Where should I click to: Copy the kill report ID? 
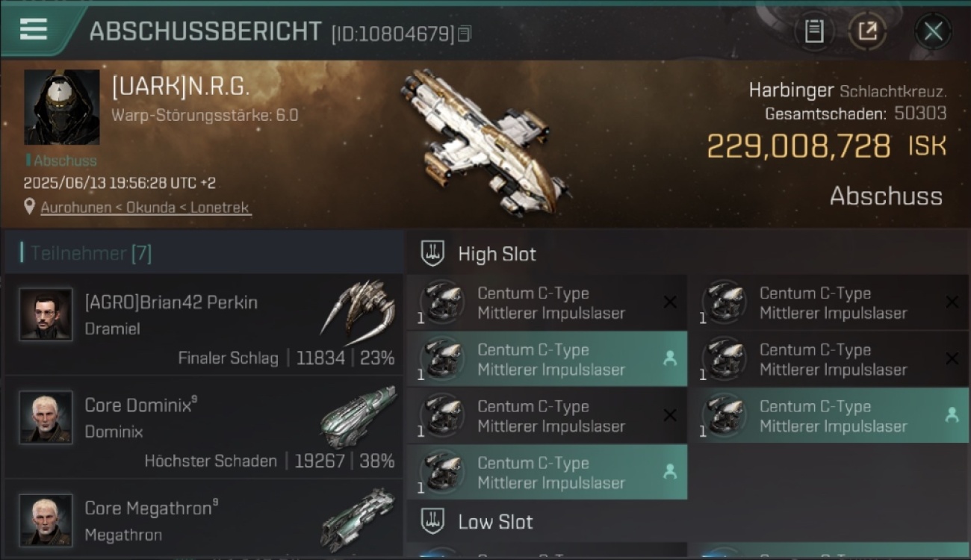(465, 34)
